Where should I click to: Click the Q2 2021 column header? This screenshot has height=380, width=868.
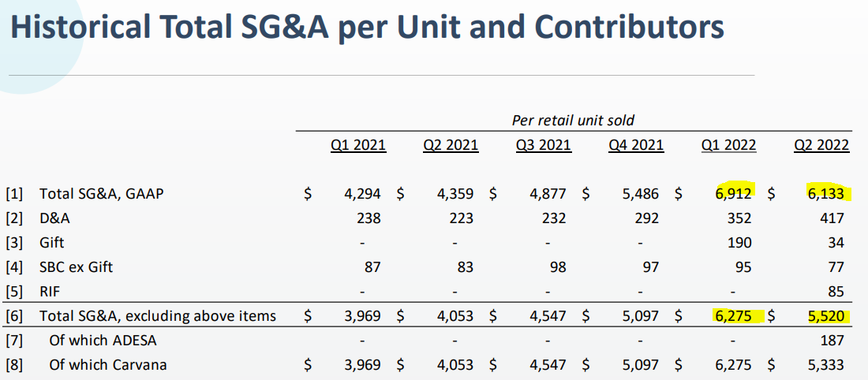point(451,146)
